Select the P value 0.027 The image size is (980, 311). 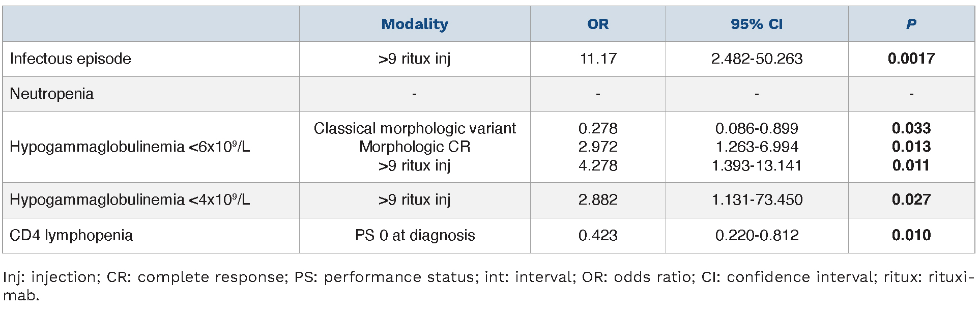click(911, 200)
